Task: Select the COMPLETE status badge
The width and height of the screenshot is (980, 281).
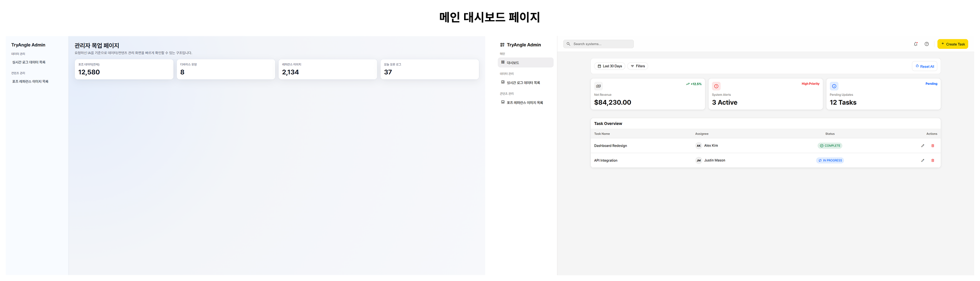Action: (830, 146)
